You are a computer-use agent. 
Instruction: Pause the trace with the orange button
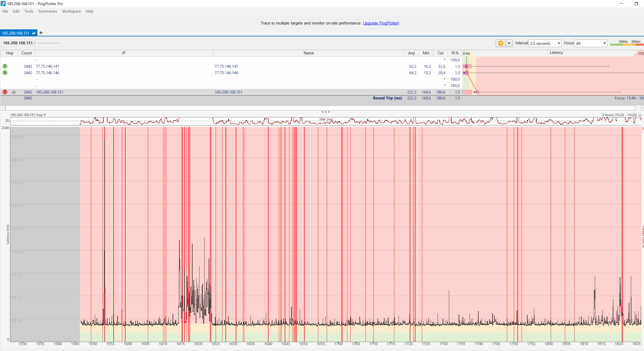click(x=500, y=43)
